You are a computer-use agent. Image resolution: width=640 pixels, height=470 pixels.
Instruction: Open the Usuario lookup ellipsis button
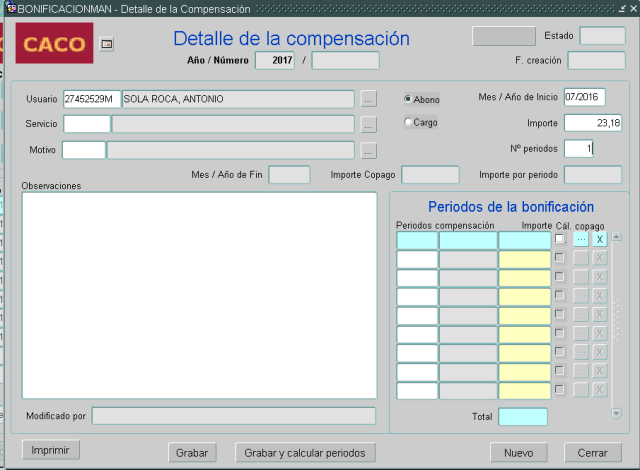pyautogui.click(x=368, y=99)
